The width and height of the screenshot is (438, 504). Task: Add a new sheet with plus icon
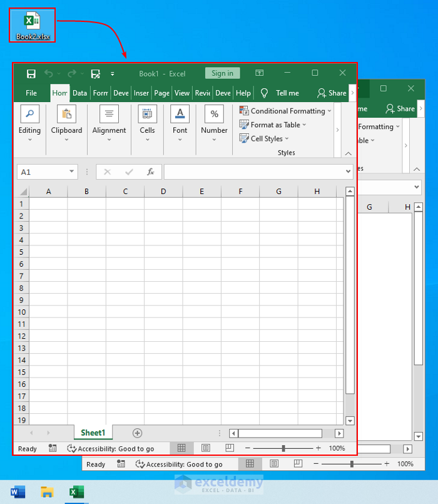[x=137, y=433]
